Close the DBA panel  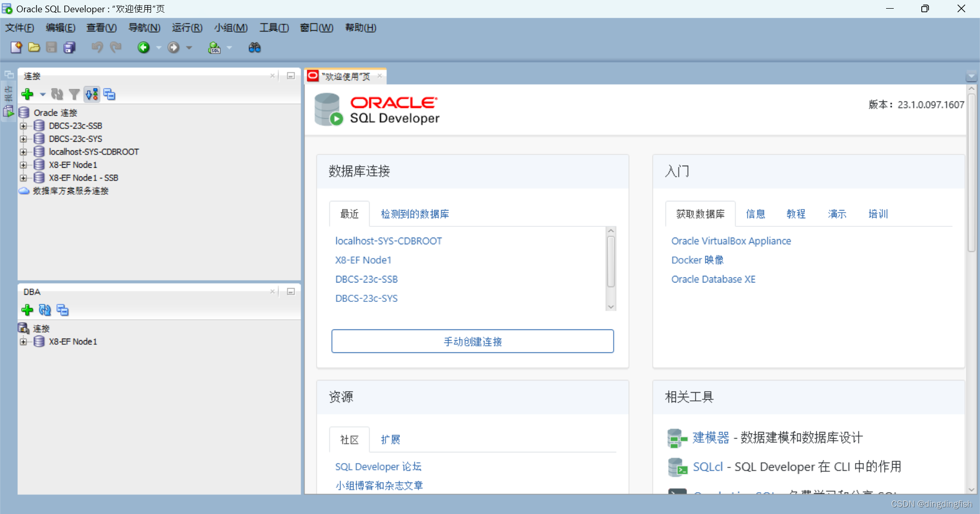[273, 292]
